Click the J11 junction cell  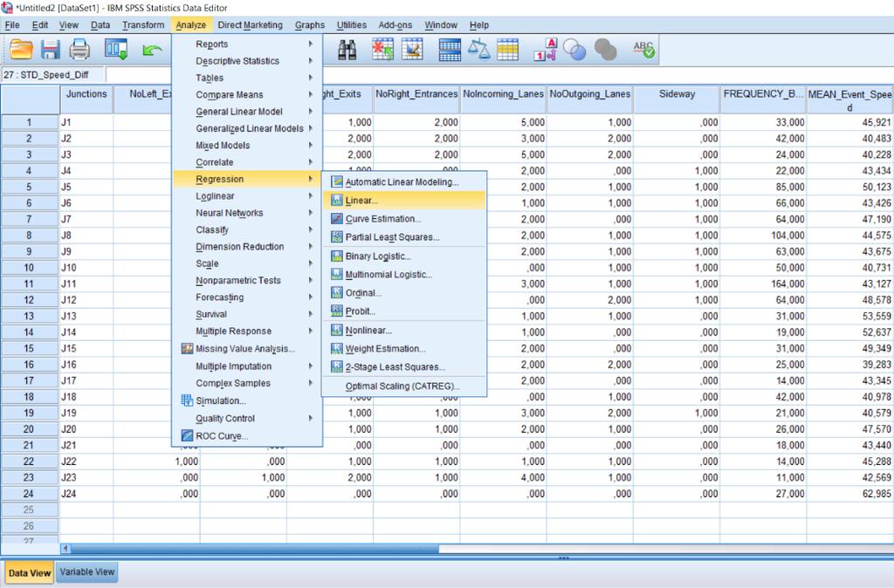point(86,284)
